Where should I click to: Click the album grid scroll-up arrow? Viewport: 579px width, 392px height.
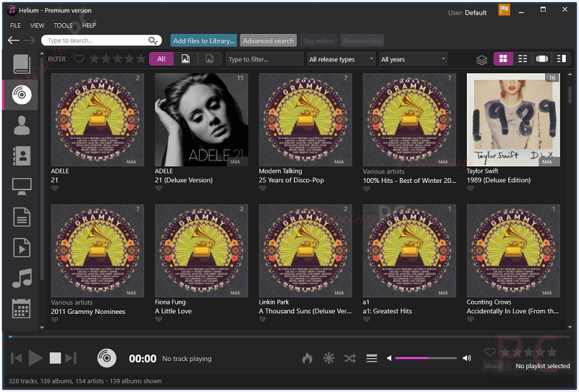[570, 74]
